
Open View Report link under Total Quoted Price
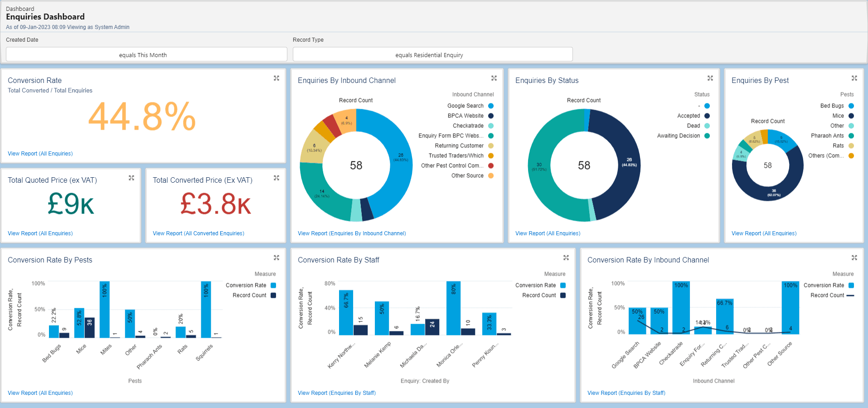(x=40, y=233)
